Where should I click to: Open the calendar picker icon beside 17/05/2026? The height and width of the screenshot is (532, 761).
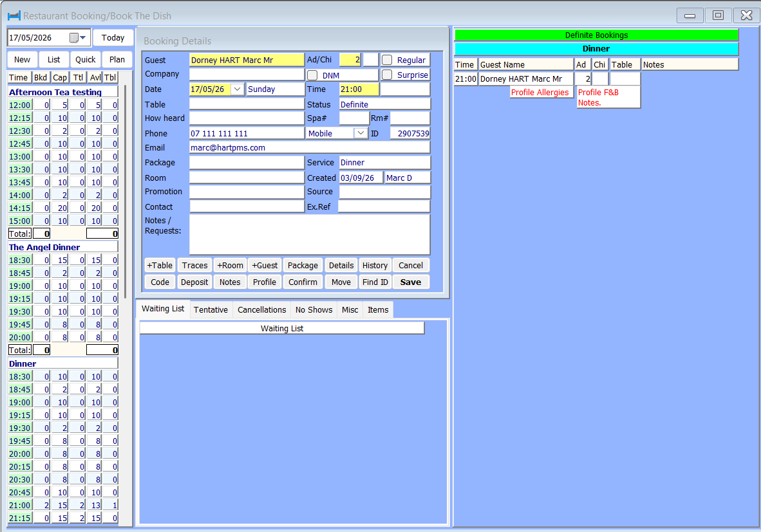pos(74,38)
